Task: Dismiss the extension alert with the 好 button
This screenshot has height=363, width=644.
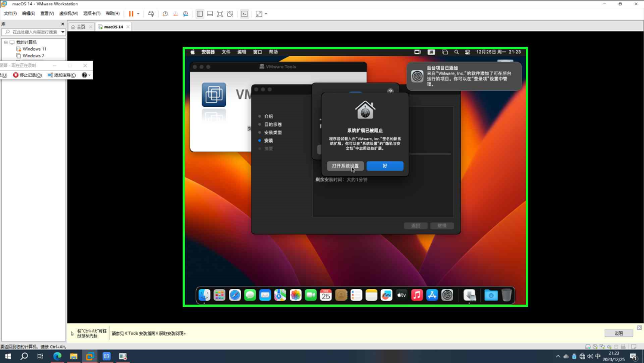Action: click(385, 165)
